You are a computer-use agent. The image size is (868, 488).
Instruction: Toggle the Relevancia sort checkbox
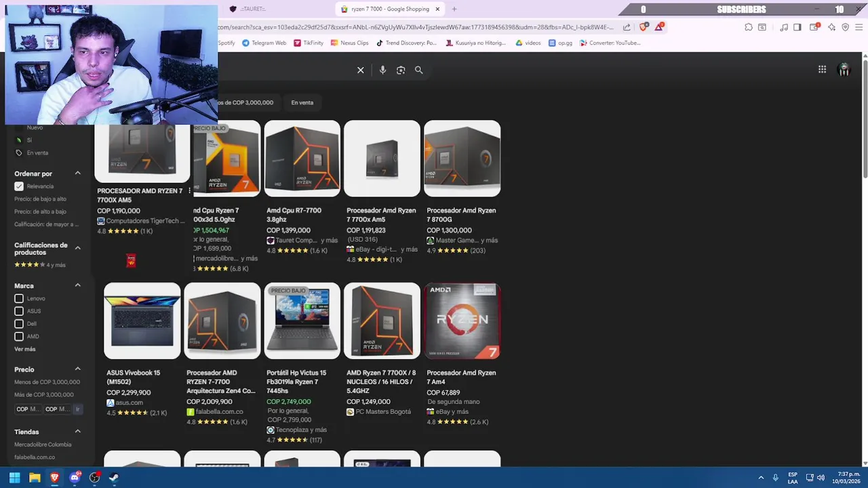coord(19,186)
